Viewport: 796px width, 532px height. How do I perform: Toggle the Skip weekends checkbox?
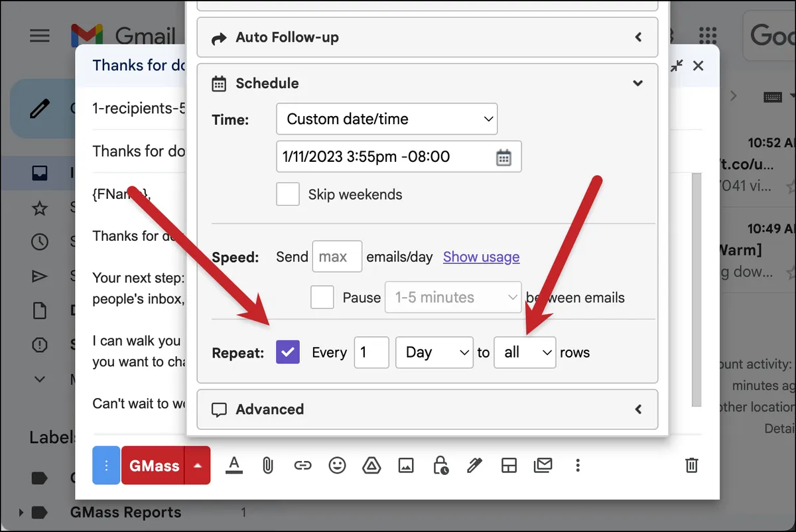point(288,194)
